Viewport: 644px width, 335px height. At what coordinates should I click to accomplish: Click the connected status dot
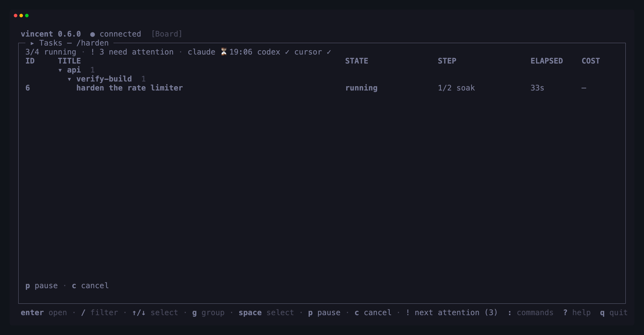tap(92, 34)
